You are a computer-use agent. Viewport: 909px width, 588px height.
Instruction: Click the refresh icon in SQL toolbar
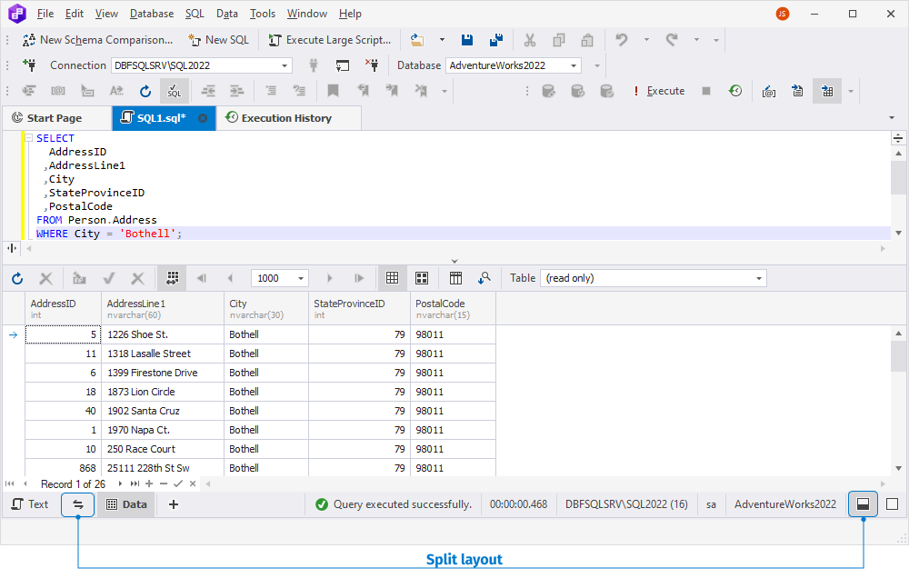pyautogui.click(x=145, y=91)
